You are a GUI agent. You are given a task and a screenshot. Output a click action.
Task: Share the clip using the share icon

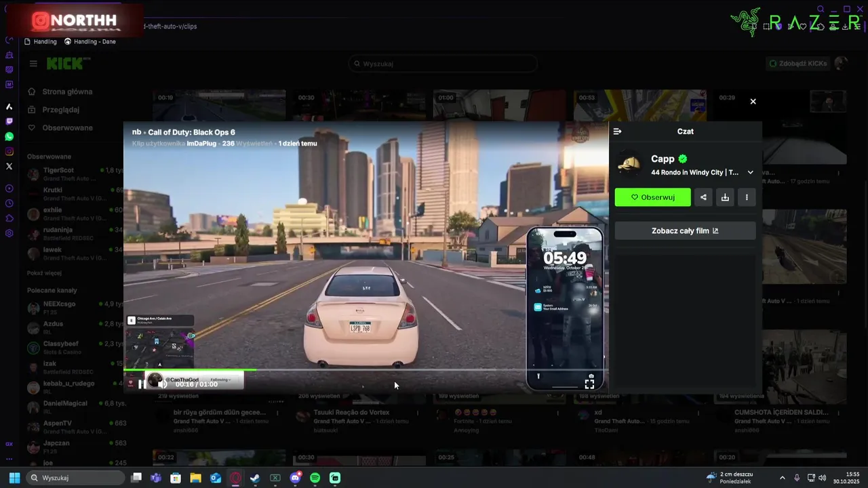(703, 197)
